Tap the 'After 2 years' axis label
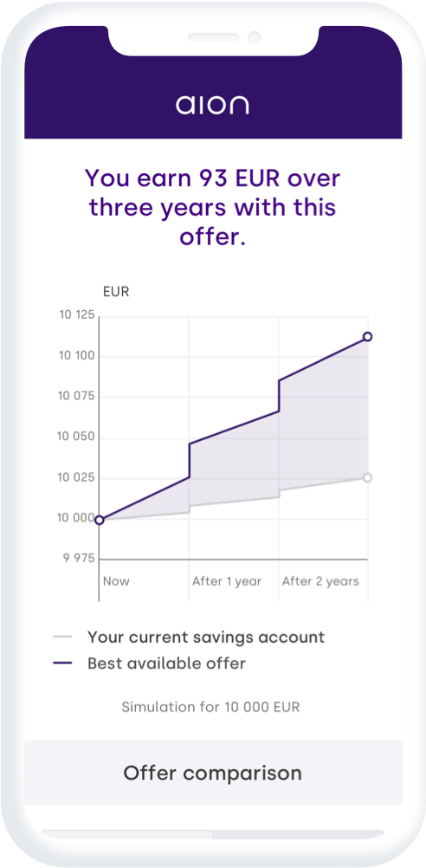The width and height of the screenshot is (426, 868). [320, 581]
